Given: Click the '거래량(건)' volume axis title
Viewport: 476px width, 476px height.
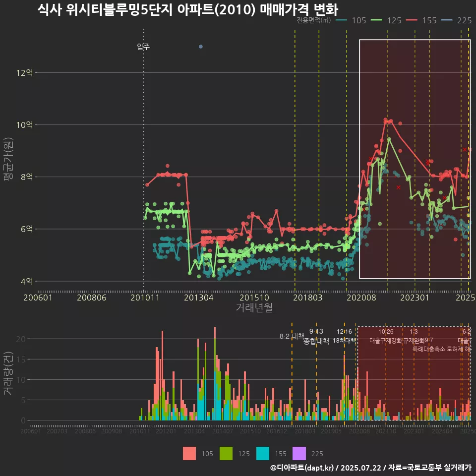Looking at the screenshot, I should pos(8,373).
